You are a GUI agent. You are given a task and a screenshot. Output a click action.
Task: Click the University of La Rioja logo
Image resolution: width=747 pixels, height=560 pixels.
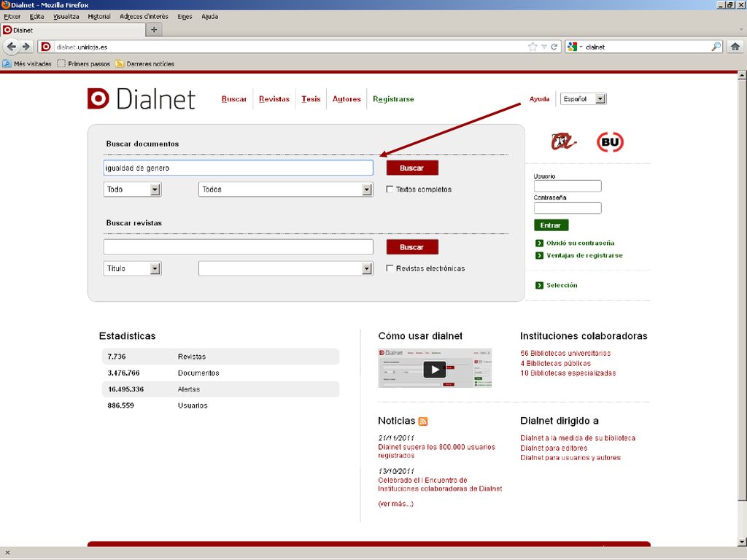564,142
